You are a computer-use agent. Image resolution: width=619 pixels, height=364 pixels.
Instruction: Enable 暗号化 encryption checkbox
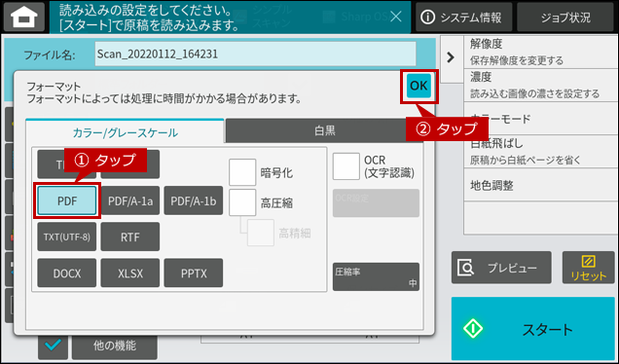tap(242, 172)
